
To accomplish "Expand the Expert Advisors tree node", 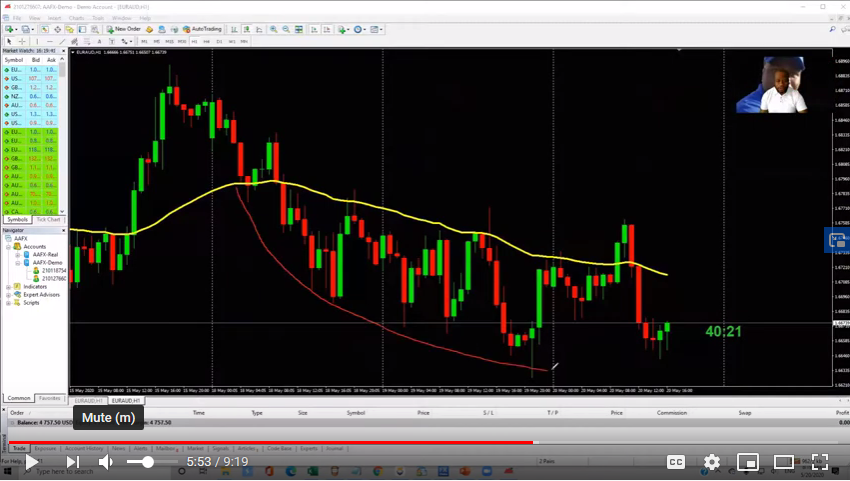I will pos(9,295).
